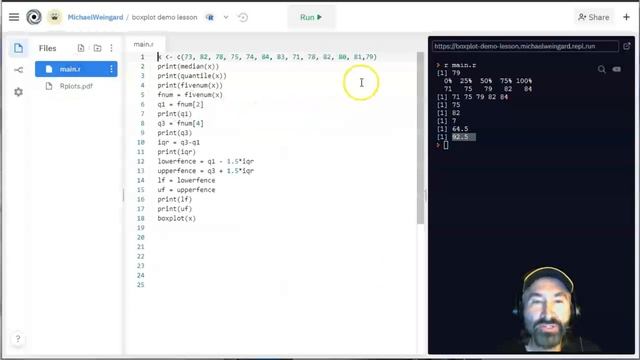Click code line 'print(uf)'
Screen dimensions: 640x360
pyautogui.click(x=175, y=209)
